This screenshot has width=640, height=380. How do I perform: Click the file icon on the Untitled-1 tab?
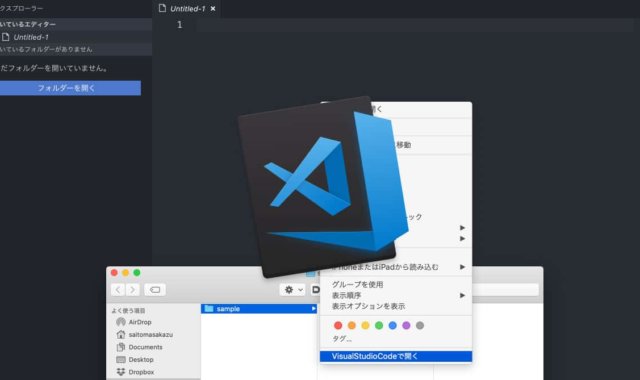pos(162,8)
